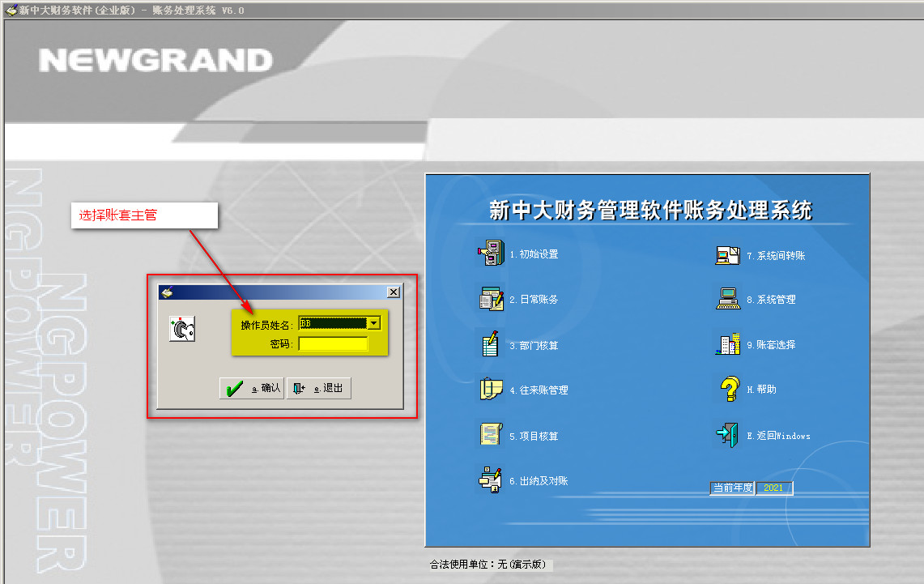Click the 帮助 question mark icon
Screen dimensions: 924x584
pos(728,389)
